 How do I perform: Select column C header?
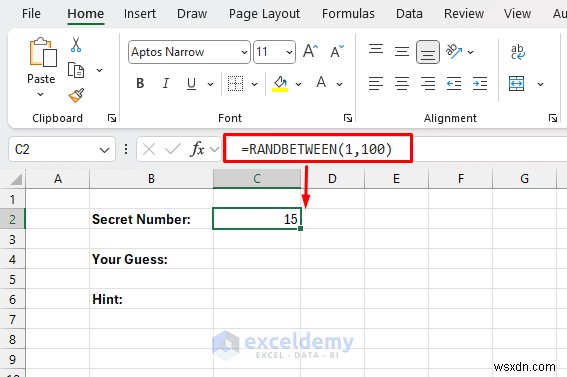[x=257, y=179]
